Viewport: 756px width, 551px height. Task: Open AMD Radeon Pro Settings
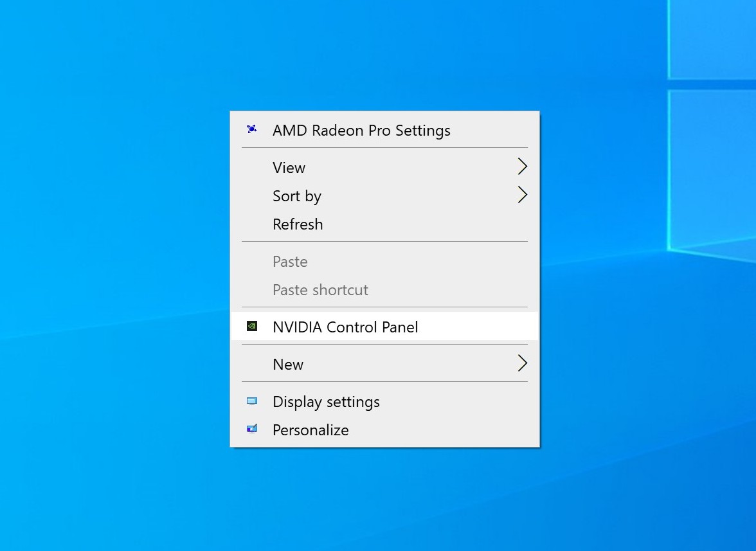(x=384, y=130)
